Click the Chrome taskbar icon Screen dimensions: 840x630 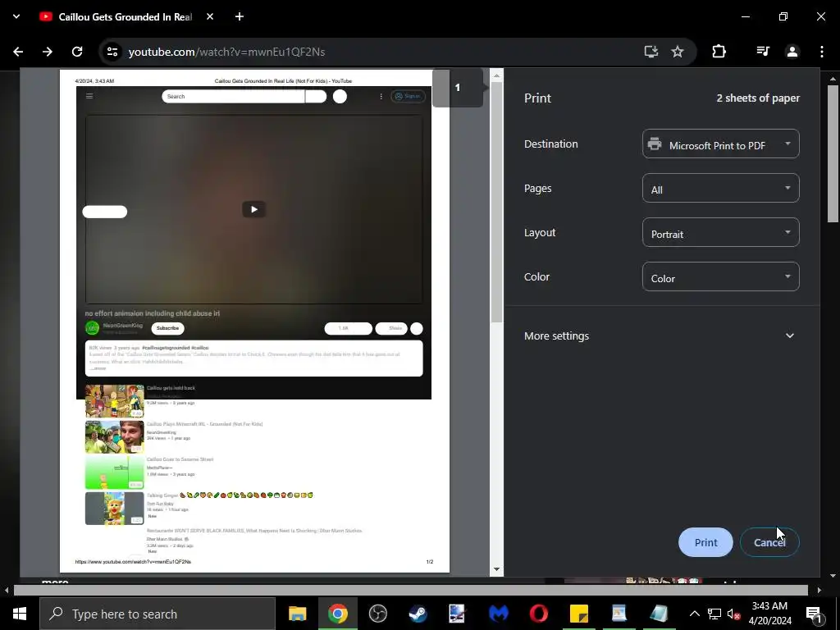coord(337,614)
